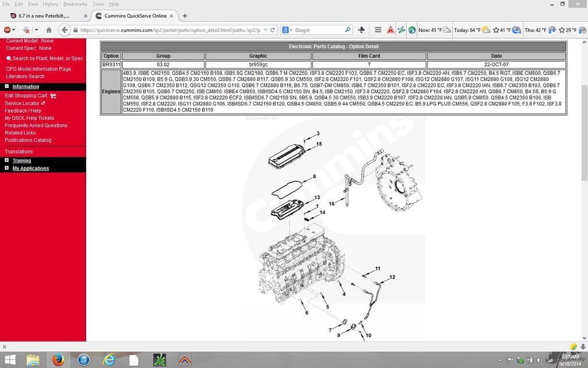Click the yellow add-on icon in status bar

point(573,347)
